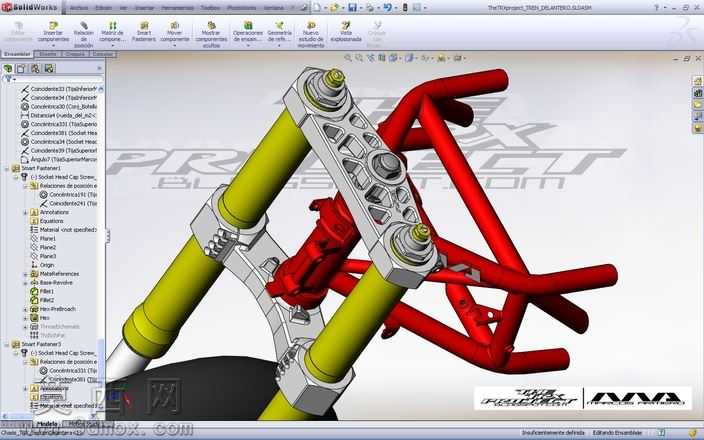Click Mostrar componentes ocultos icon
The width and height of the screenshot is (704, 440).
[211, 26]
